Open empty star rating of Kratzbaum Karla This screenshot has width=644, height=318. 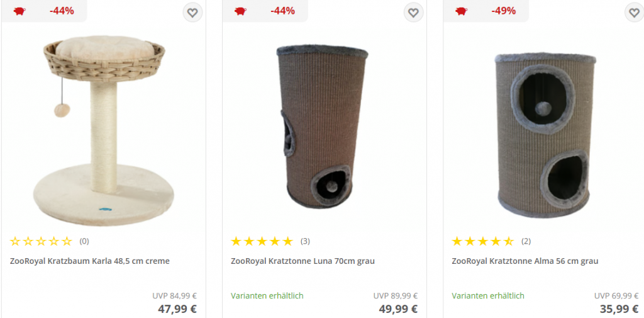tap(41, 241)
